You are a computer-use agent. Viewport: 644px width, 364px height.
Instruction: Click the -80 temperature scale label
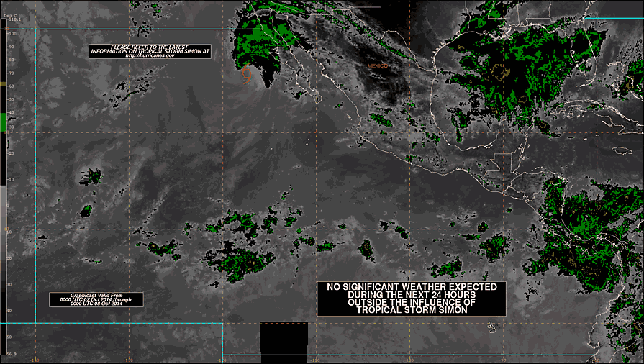click(x=11, y=60)
